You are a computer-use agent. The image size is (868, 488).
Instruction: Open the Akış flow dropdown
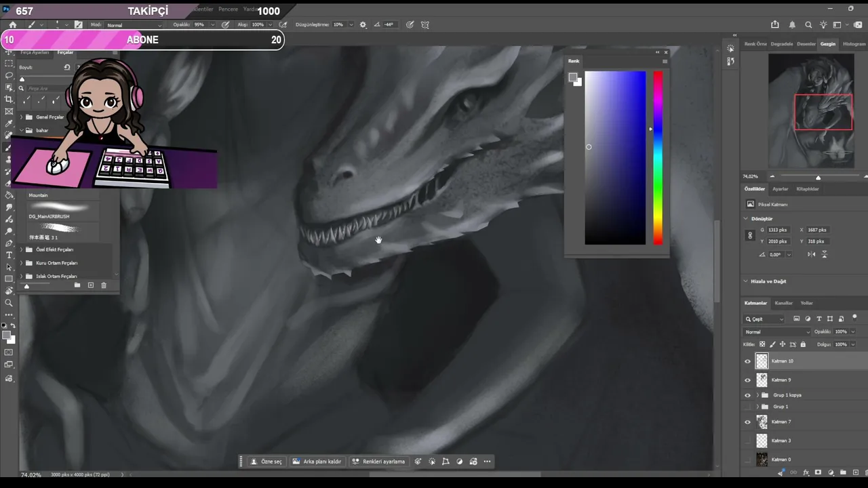click(270, 24)
